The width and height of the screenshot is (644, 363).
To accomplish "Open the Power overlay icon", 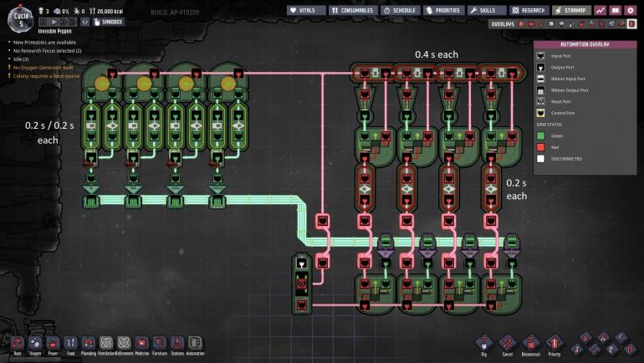I will 531,24.
